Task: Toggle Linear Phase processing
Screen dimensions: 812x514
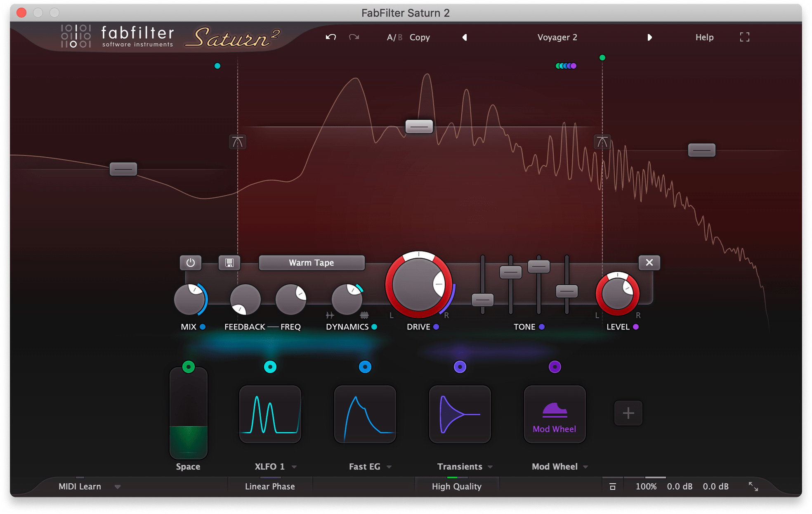Action: point(270,486)
